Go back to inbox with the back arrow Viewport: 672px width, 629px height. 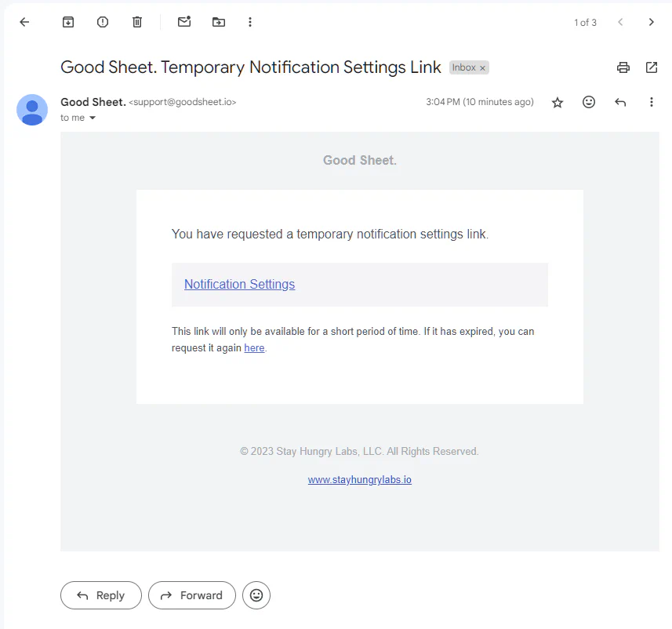pyautogui.click(x=24, y=22)
